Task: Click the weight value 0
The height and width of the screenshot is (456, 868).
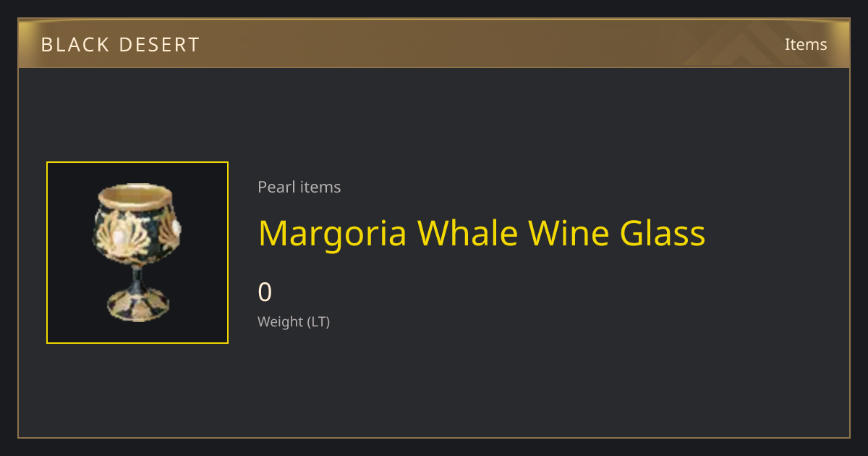Action: click(265, 292)
